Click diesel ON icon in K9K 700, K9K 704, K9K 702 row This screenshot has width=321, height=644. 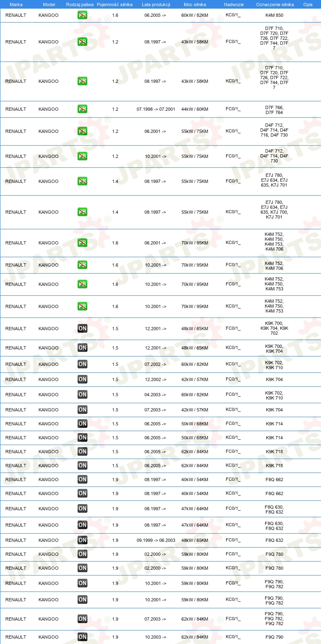click(83, 329)
